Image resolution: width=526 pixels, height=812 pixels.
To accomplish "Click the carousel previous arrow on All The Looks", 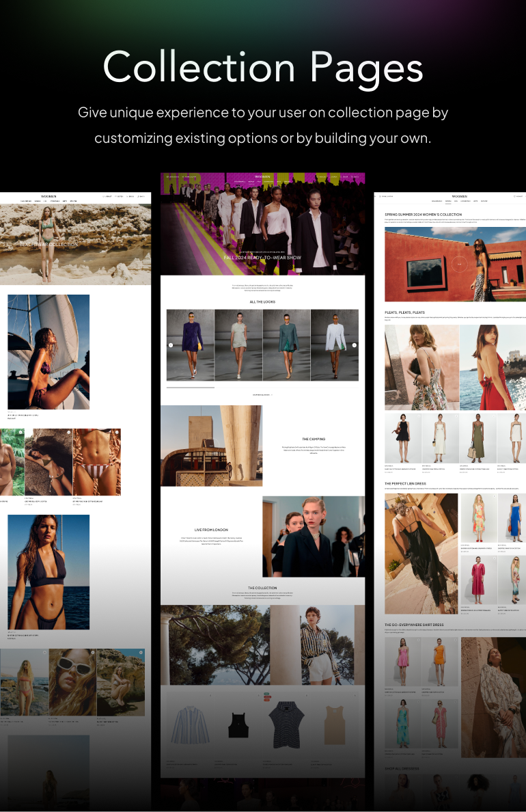I will 171,345.
